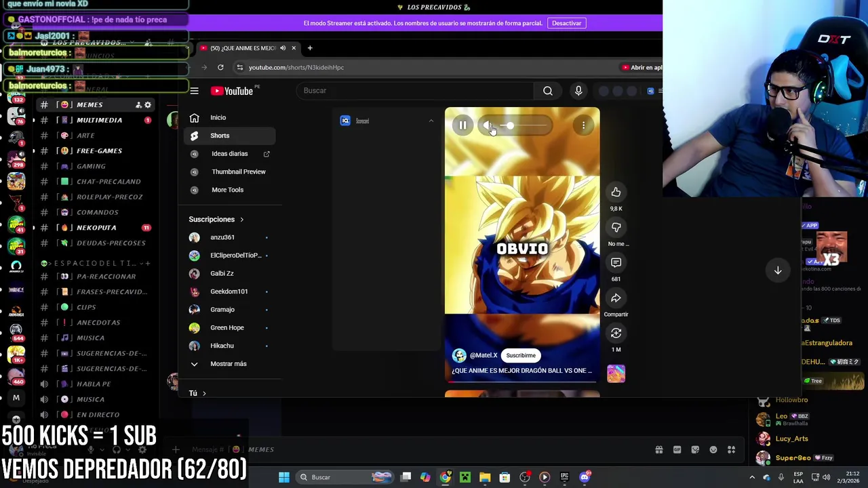Start voice search with microphone icon
Screen dimensions: 868x488
[x=578, y=91]
